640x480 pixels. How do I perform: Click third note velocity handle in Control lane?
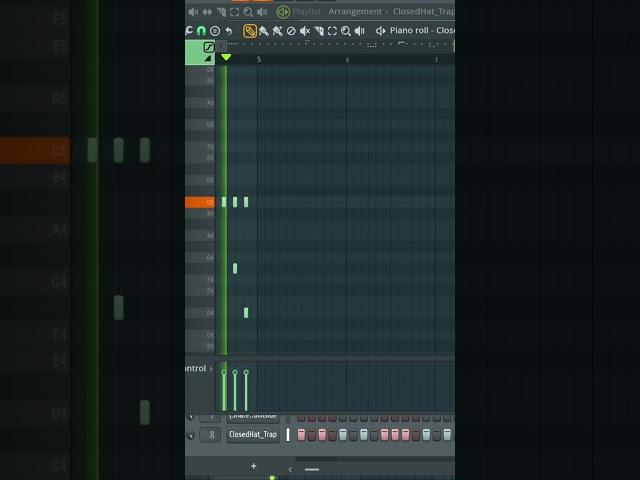(246, 372)
